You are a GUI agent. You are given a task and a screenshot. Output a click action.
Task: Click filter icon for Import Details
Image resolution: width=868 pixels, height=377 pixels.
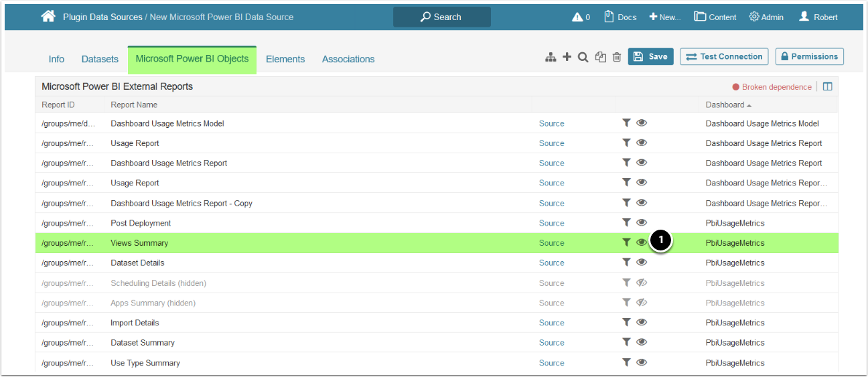pos(626,322)
